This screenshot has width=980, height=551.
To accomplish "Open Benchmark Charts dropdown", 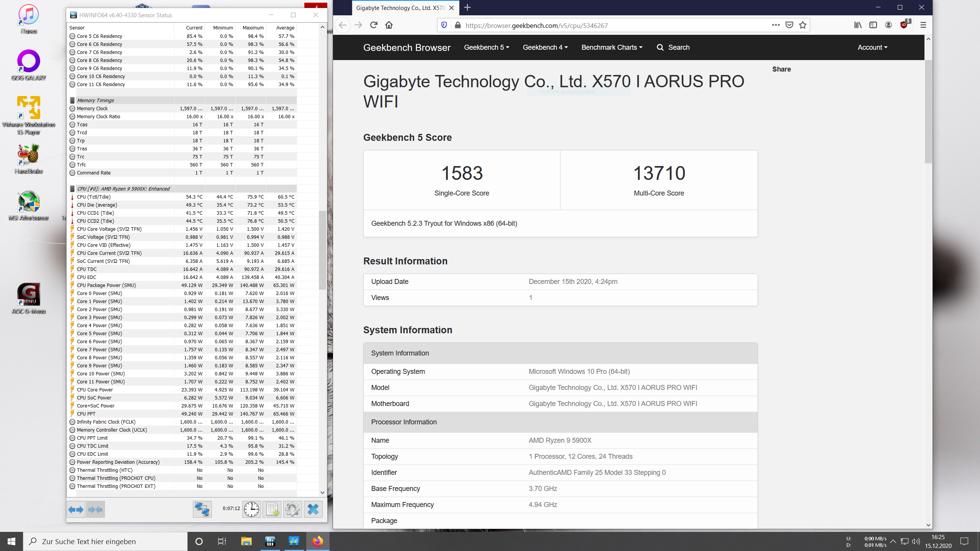I will point(612,47).
